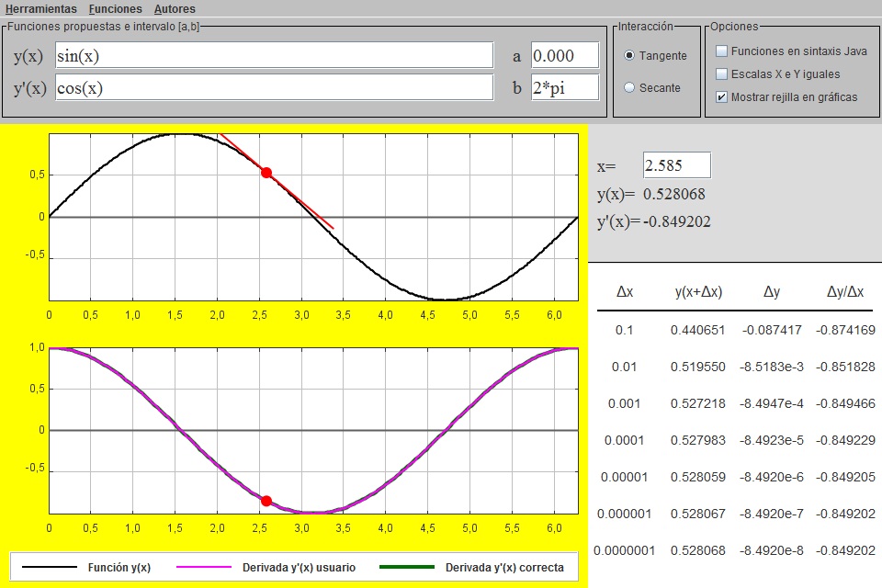
Task: Focus the interval start a field
Action: pyautogui.click(x=565, y=55)
